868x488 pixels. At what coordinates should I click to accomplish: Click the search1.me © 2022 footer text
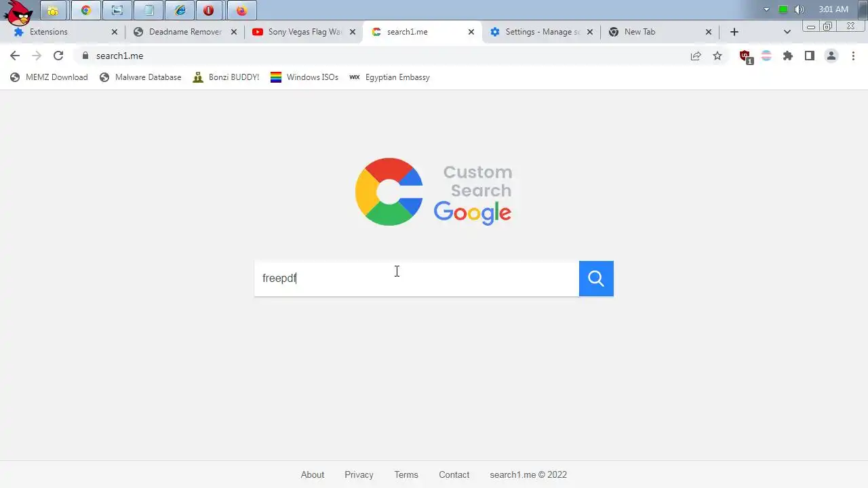(x=528, y=475)
